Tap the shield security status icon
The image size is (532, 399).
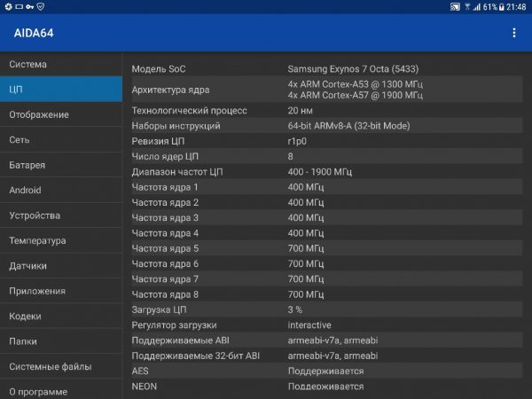click(41, 7)
